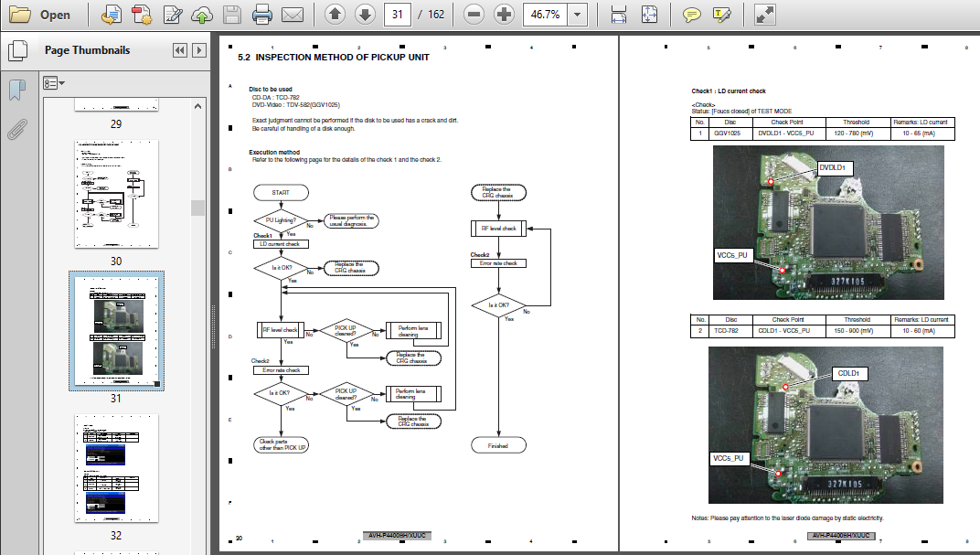Click the 'Execution method' text
Image resolution: width=980 pixels, height=555 pixels.
pos(274,152)
